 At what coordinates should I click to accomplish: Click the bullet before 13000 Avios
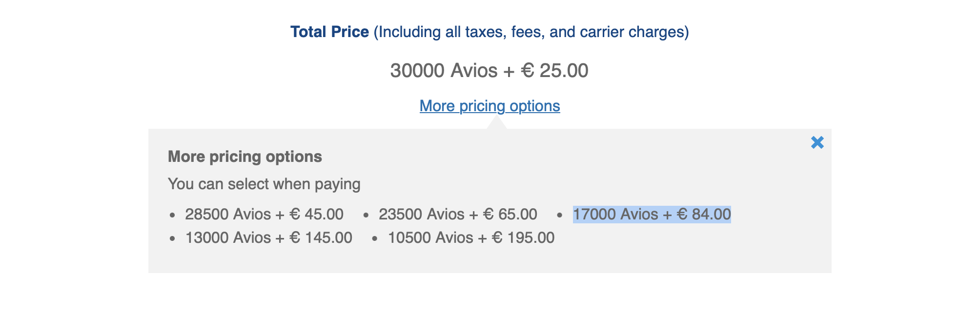(172, 238)
